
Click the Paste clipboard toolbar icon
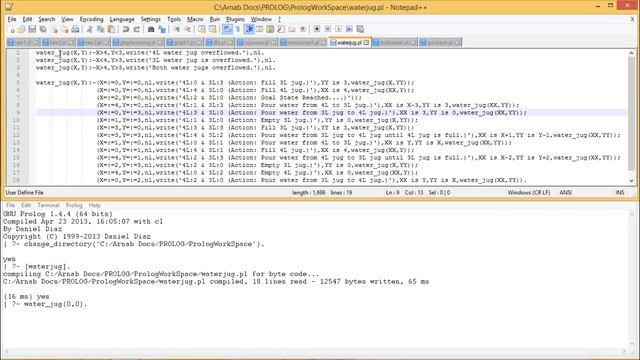tap(111, 29)
